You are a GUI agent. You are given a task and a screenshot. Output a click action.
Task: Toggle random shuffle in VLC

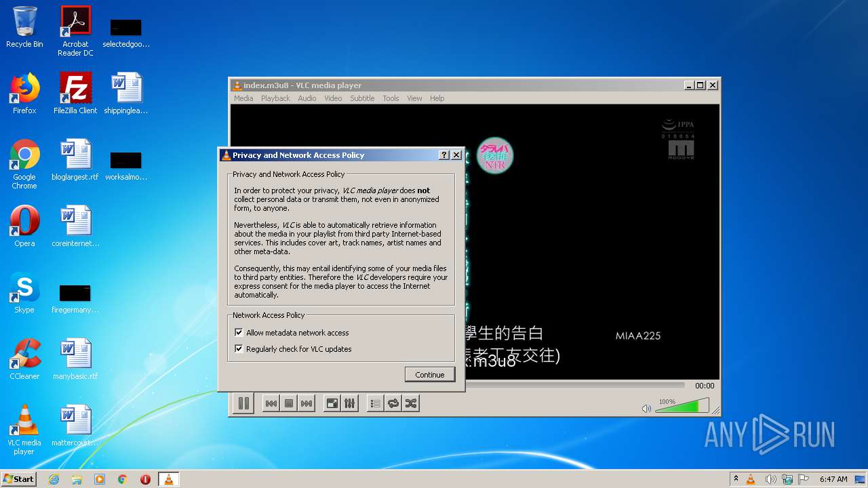tap(410, 403)
